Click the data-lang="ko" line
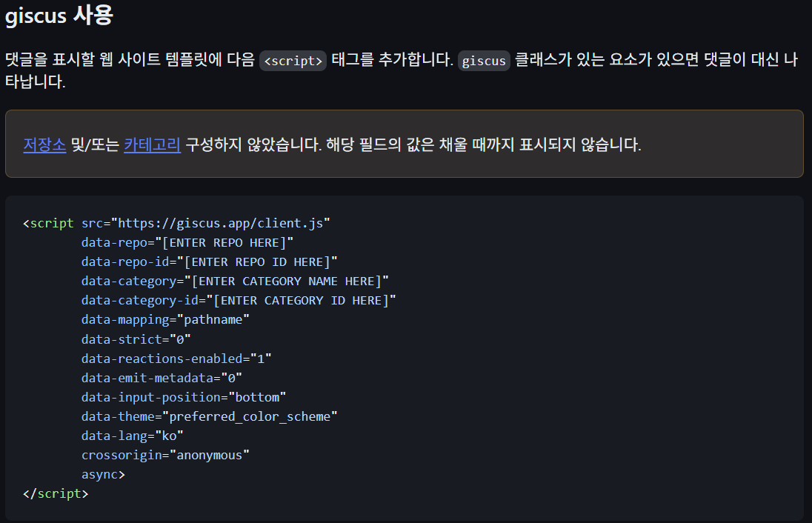The width and height of the screenshot is (812, 523). [133, 436]
